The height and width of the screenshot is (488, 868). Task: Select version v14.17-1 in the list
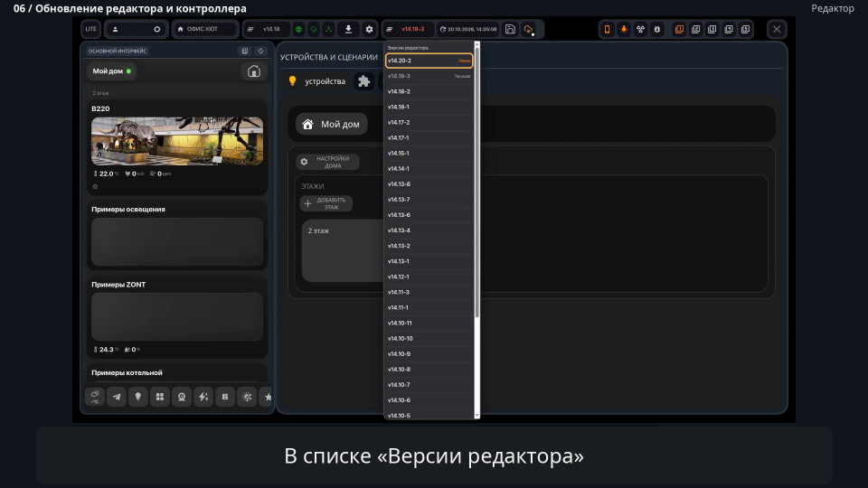click(x=429, y=137)
